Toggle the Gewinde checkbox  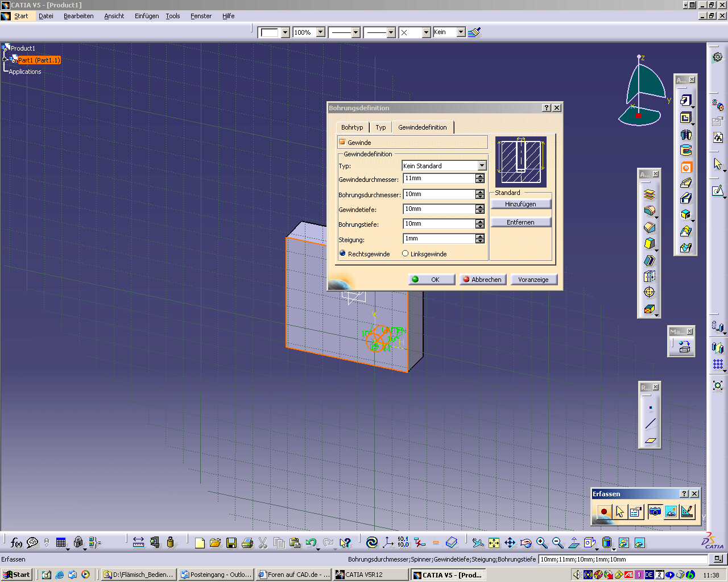coord(342,142)
